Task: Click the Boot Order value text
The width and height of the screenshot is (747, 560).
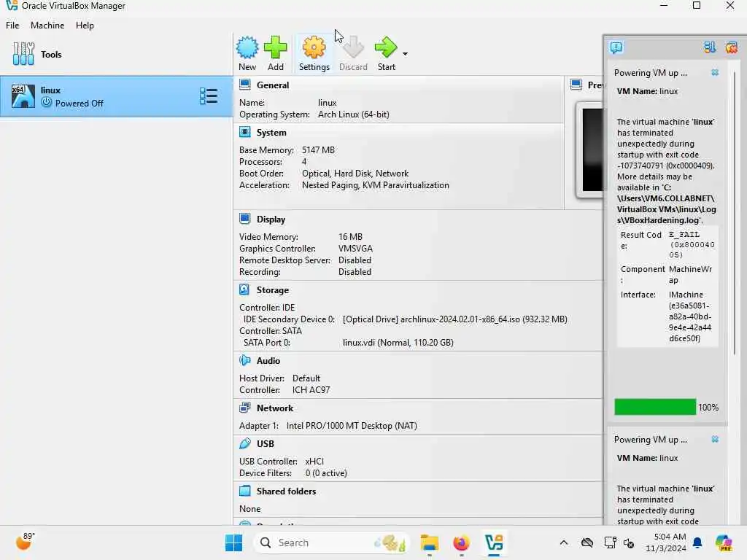Action: [x=355, y=174]
